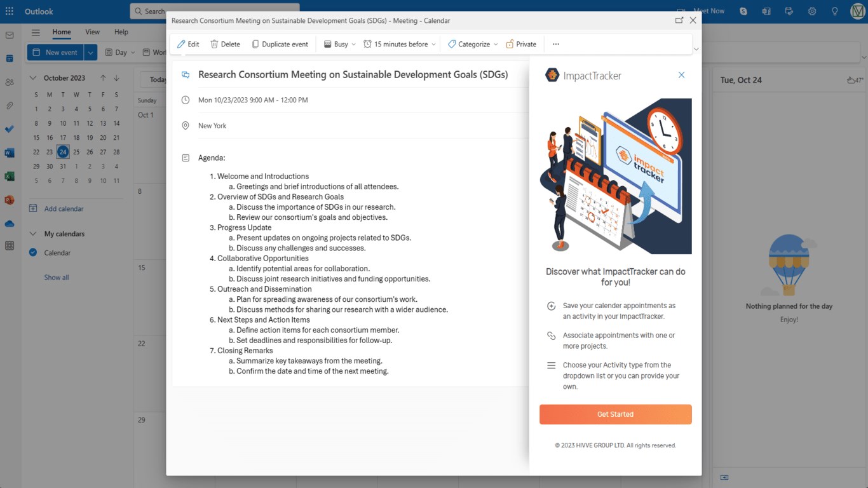The image size is (868, 488).
Task: Click Edit in the meeting toolbar
Action: pos(188,44)
